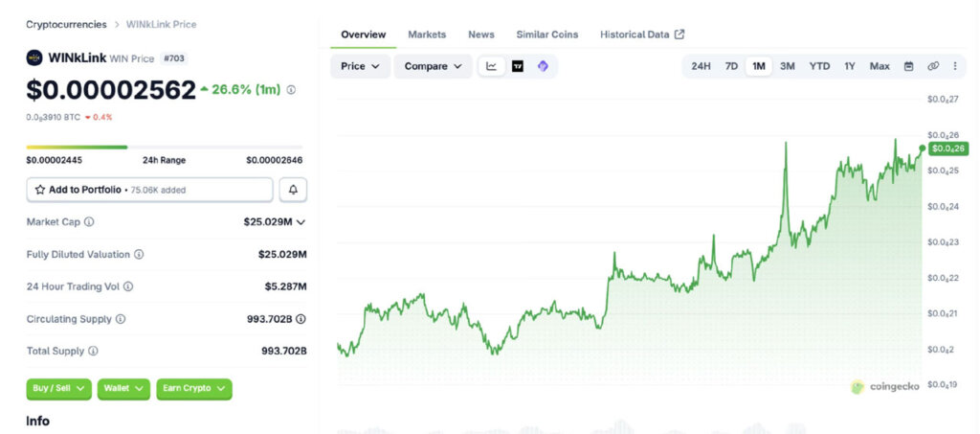The width and height of the screenshot is (980, 434).
Task: Click the purple gem chart icon
Action: 543,66
